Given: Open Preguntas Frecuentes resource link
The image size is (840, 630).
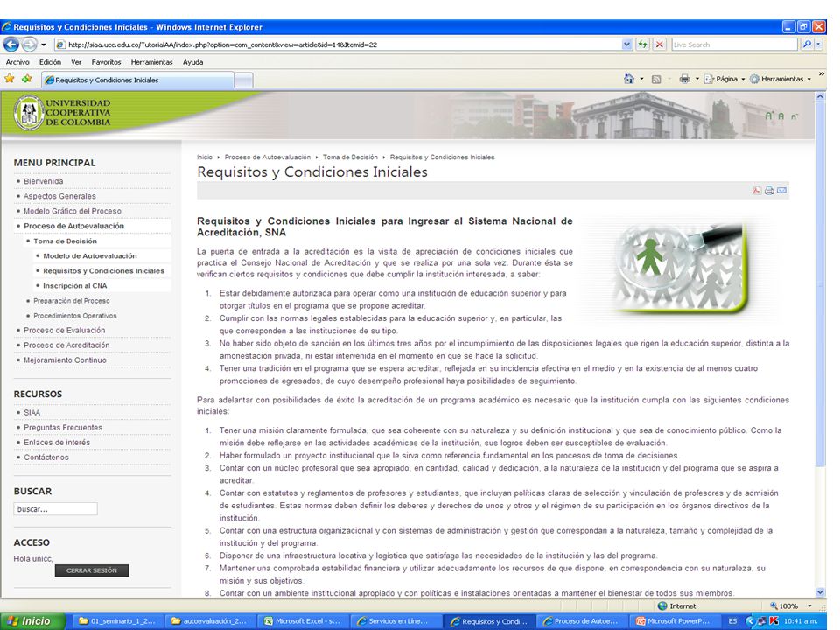Looking at the screenshot, I should [63, 428].
